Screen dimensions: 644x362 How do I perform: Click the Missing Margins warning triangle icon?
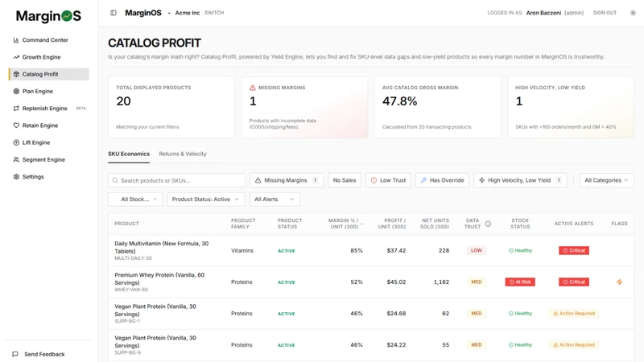(x=253, y=88)
